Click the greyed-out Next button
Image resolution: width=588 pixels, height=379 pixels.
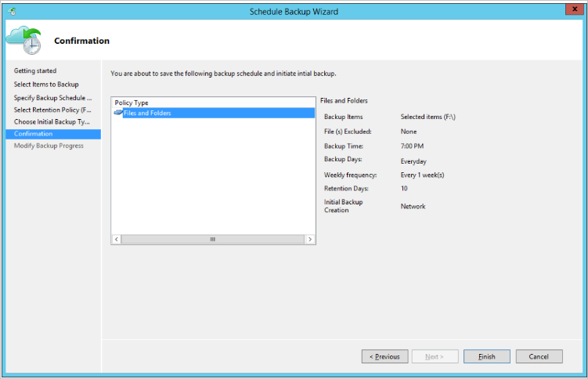coord(434,356)
